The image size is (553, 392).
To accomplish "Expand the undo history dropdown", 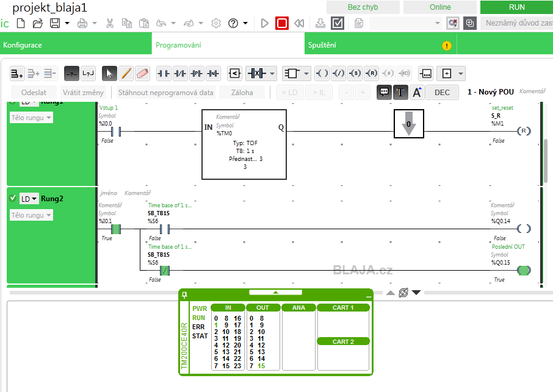I will point(173,23).
